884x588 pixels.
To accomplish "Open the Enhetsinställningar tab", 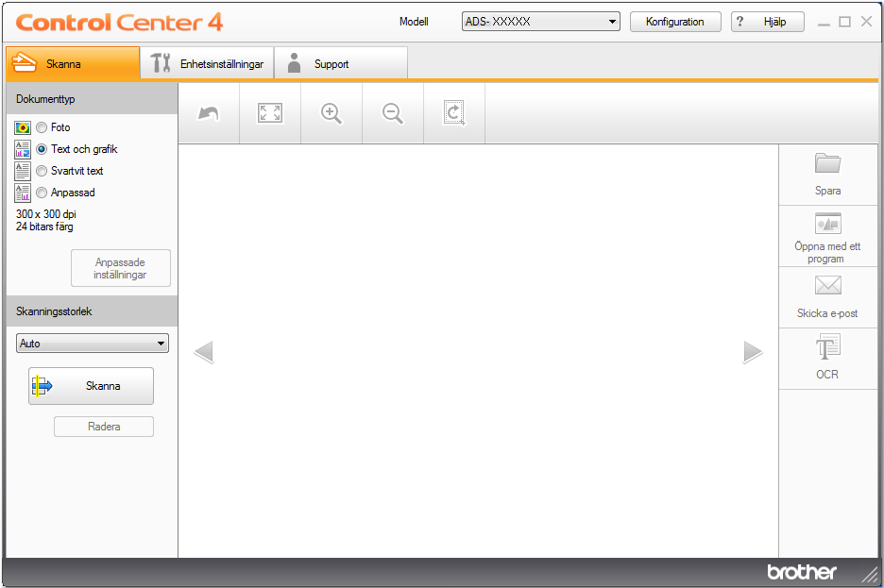I will tap(207, 63).
